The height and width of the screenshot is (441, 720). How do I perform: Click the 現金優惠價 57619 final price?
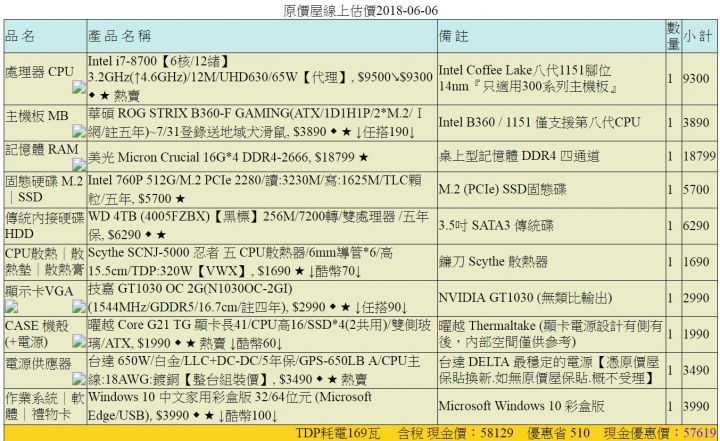tap(660, 433)
